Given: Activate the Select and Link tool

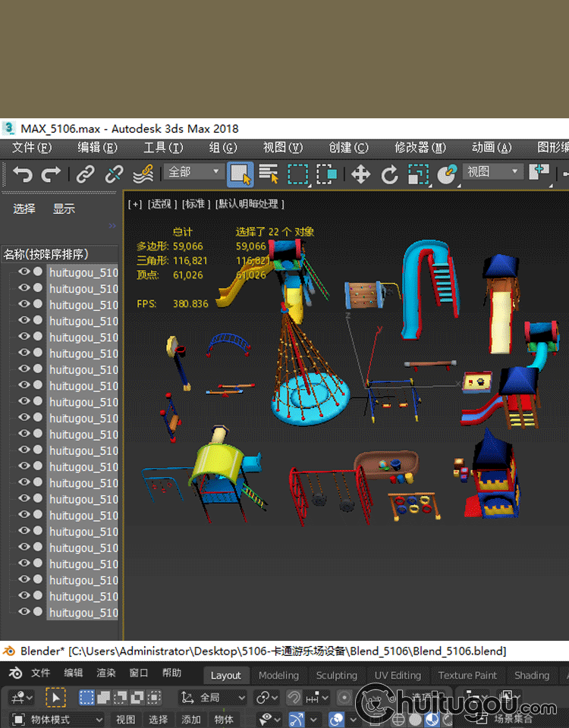Looking at the screenshot, I should click(x=85, y=174).
